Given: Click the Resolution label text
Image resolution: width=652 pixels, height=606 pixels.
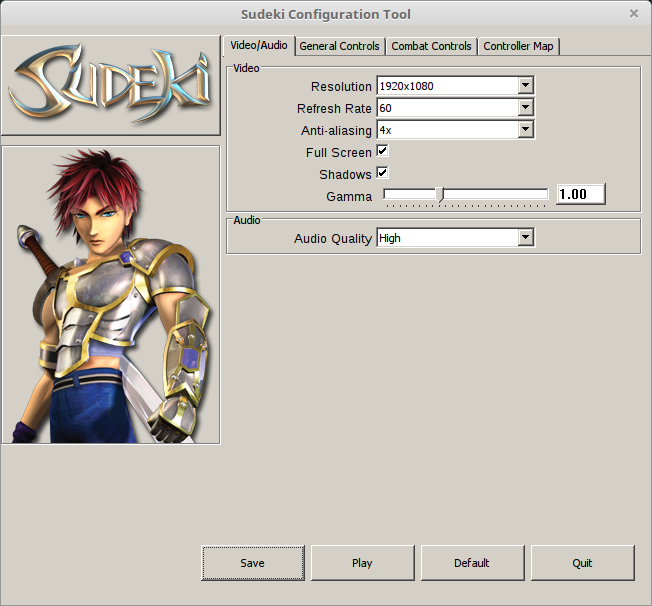Looking at the screenshot, I should [341, 87].
